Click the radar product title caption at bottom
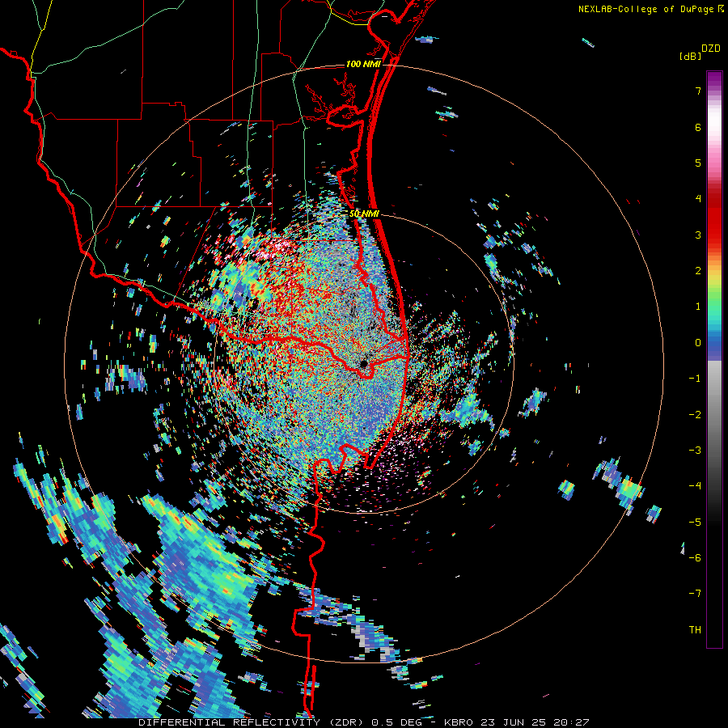728x728 pixels. pyautogui.click(x=363, y=722)
